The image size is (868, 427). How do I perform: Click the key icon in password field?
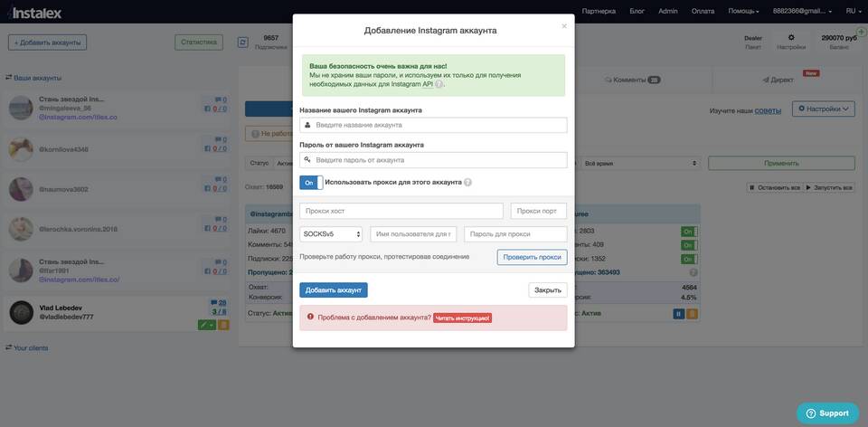click(x=307, y=159)
